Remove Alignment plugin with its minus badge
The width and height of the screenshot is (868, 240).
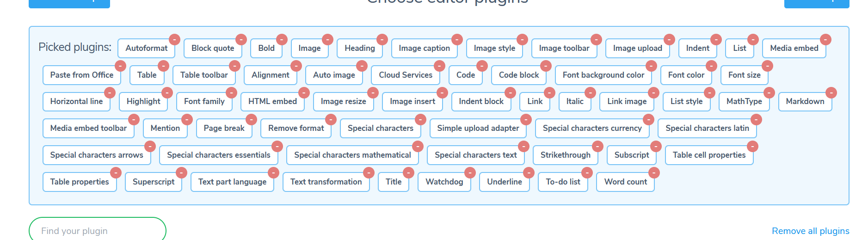coord(296,66)
